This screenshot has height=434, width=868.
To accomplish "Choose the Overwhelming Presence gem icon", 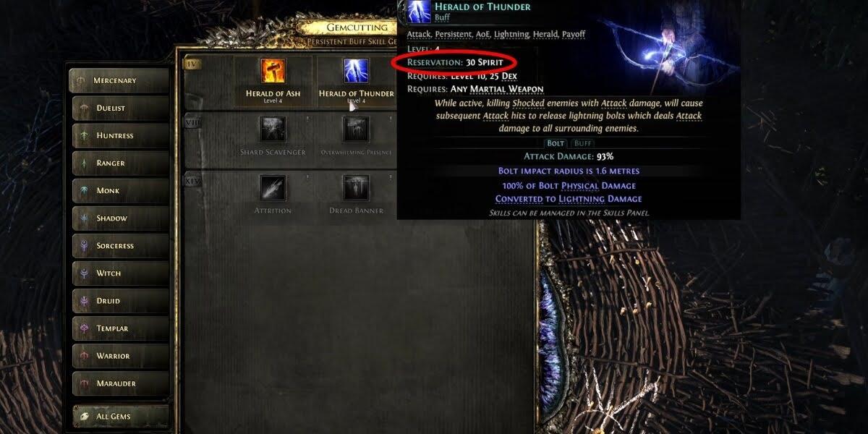I will pyautogui.click(x=356, y=129).
